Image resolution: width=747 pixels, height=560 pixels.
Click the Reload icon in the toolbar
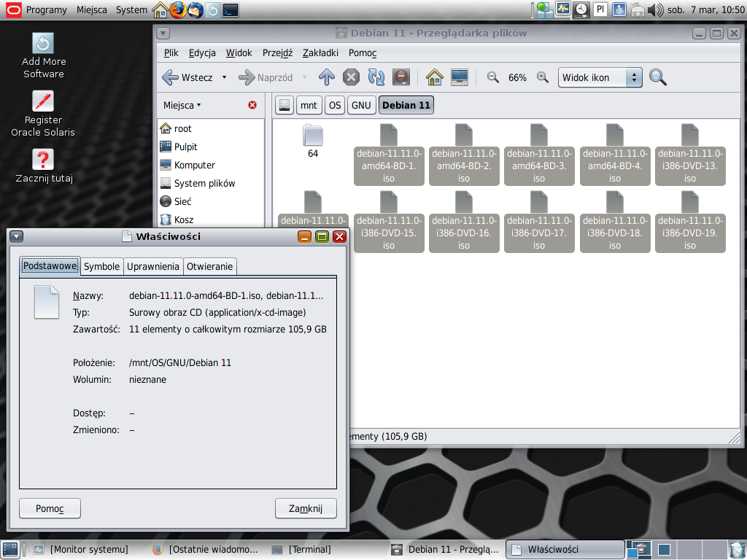click(376, 77)
